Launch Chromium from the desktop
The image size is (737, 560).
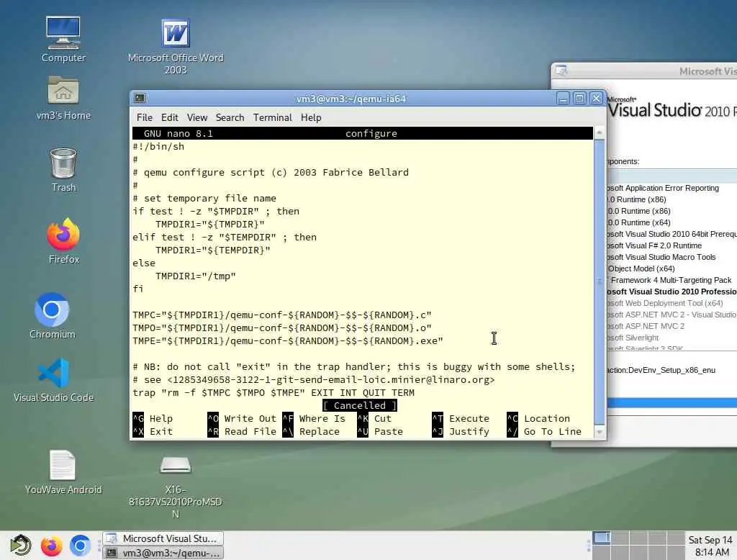[x=52, y=315]
